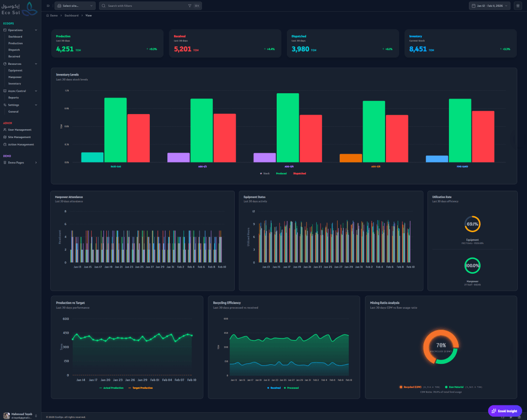Click the Resources icon in the sidebar
The height and width of the screenshot is (420, 527).
[4, 64]
